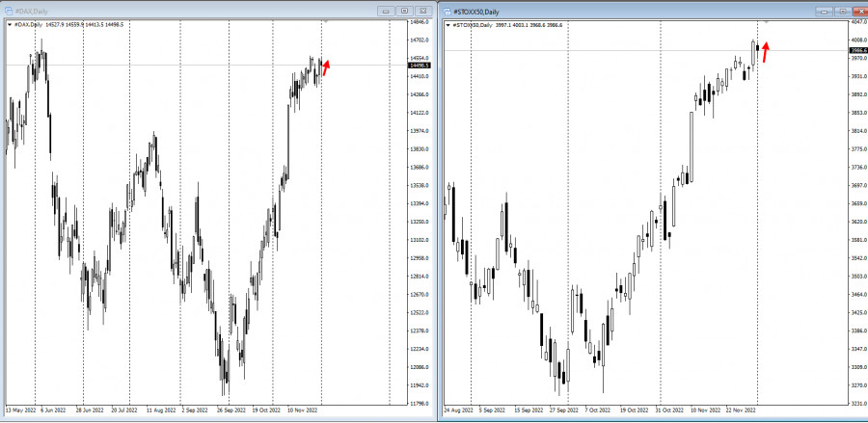Click the 13 May 2022 date label
This screenshot has height=423, width=868.
(20, 410)
